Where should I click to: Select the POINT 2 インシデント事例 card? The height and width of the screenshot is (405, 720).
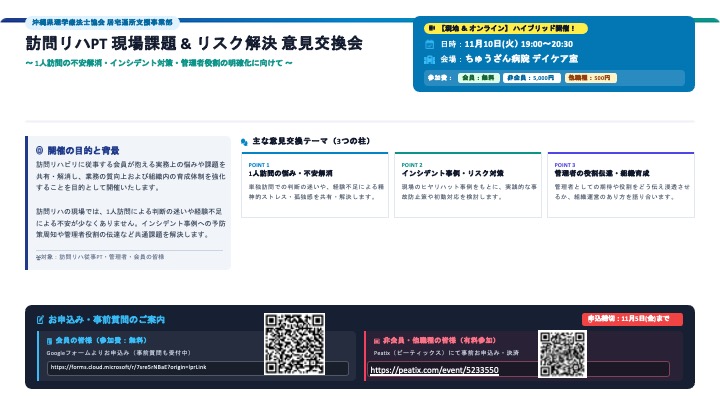[x=468, y=185]
